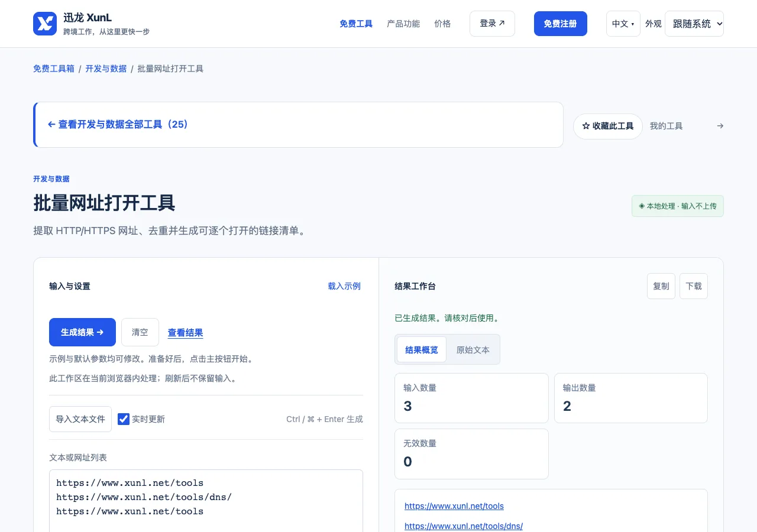Click the 查看结果 link
The height and width of the screenshot is (532, 757).
[x=185, y=333]
